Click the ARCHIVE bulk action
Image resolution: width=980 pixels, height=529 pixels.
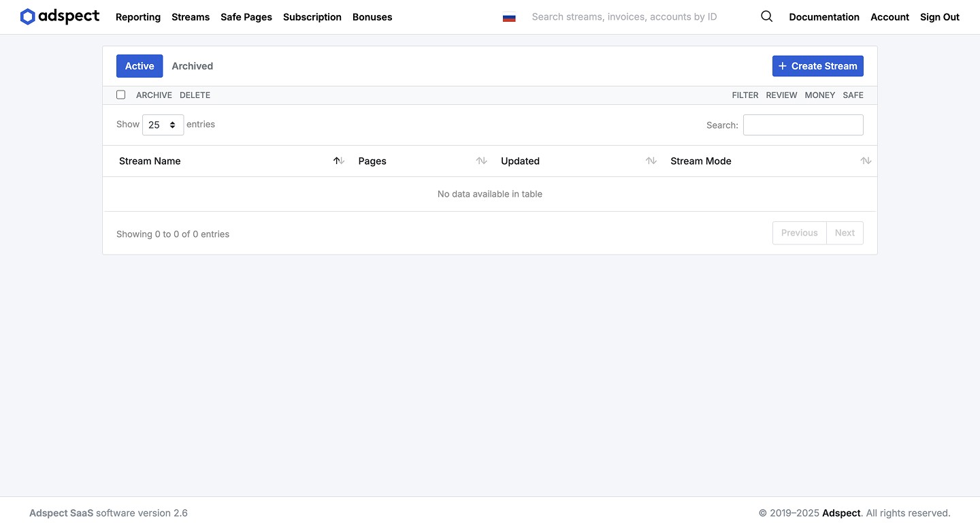pyautogui.click(x=154, y=95)
